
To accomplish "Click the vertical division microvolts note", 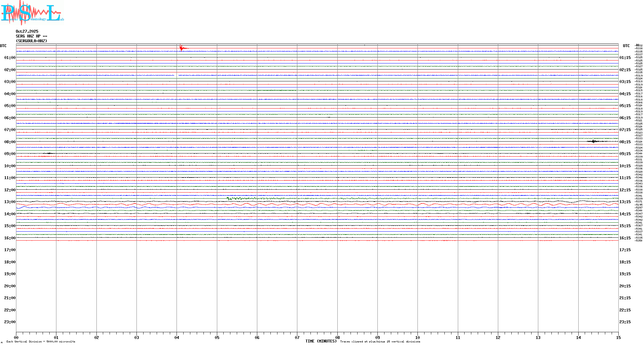I will [x=41, y=342].
